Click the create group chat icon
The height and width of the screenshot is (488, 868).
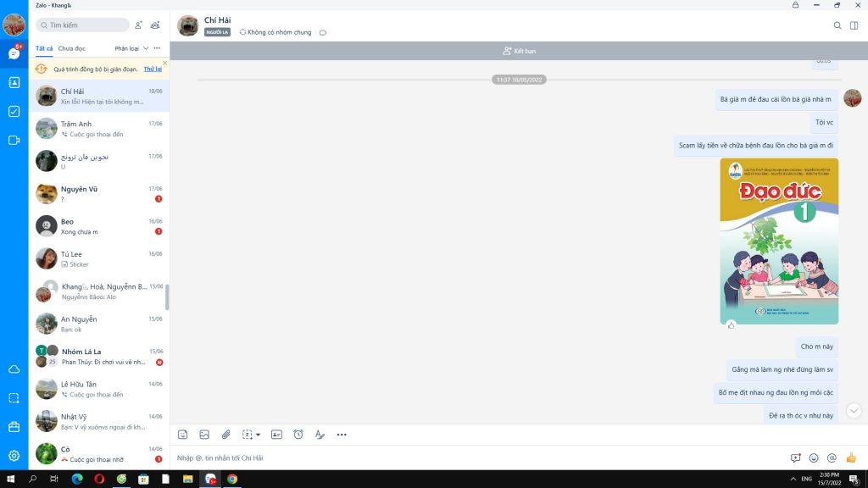(155, 25)
